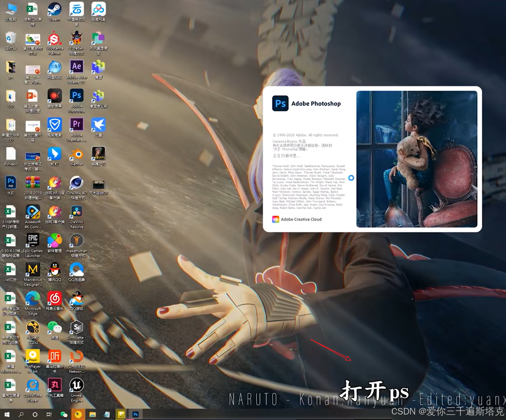Click the splash artwork of girl with teddy
Image resolution: width=506 pixels, height=420 pixels.
tap(417, 159)
